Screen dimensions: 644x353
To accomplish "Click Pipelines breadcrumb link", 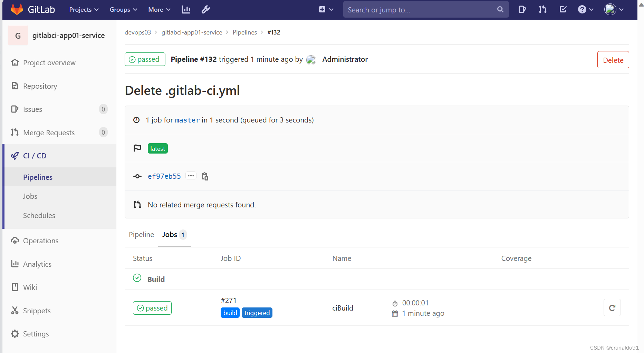I will (x=245, y=32).
